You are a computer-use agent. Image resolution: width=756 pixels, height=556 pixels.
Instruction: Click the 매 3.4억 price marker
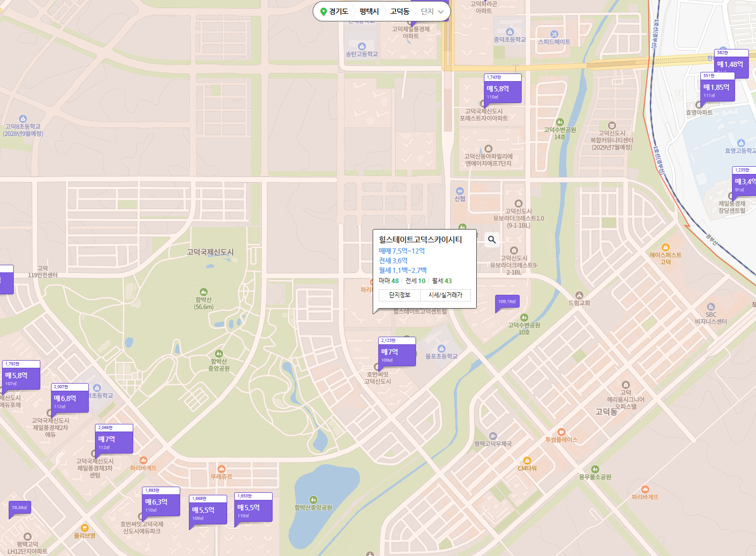tap(744, 181)
